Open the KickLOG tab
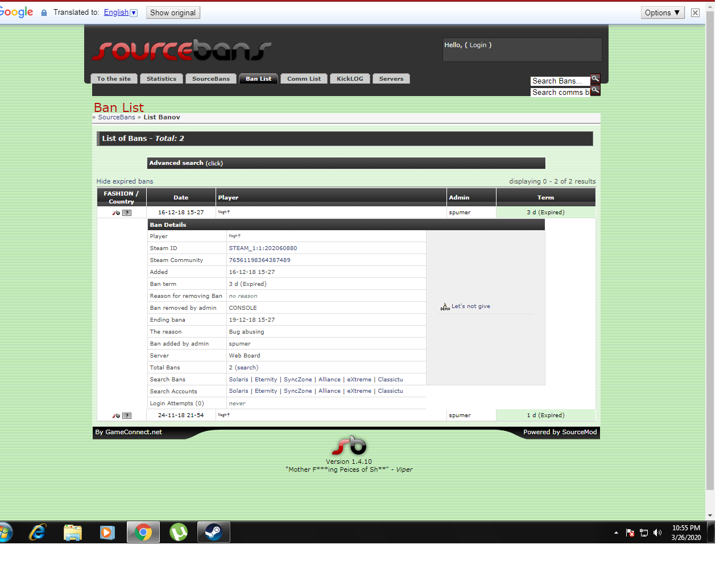Viewport: 728px width, 582px height. click(x=350, y=79)
